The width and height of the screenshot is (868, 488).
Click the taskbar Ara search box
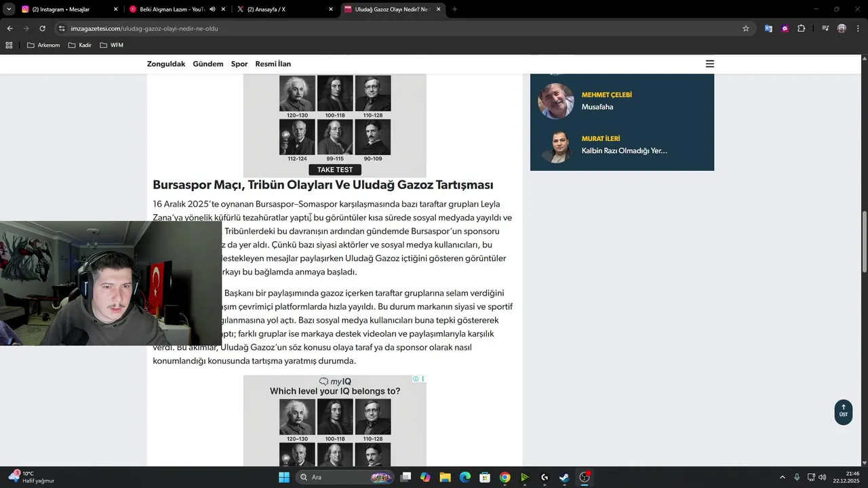point(346,477)
